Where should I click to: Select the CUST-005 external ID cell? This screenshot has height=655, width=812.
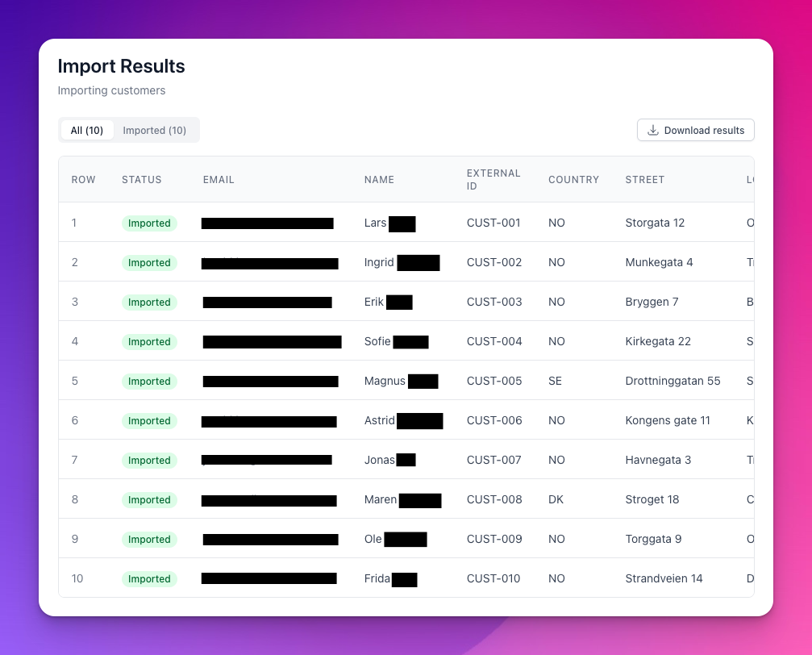(494, 381)
